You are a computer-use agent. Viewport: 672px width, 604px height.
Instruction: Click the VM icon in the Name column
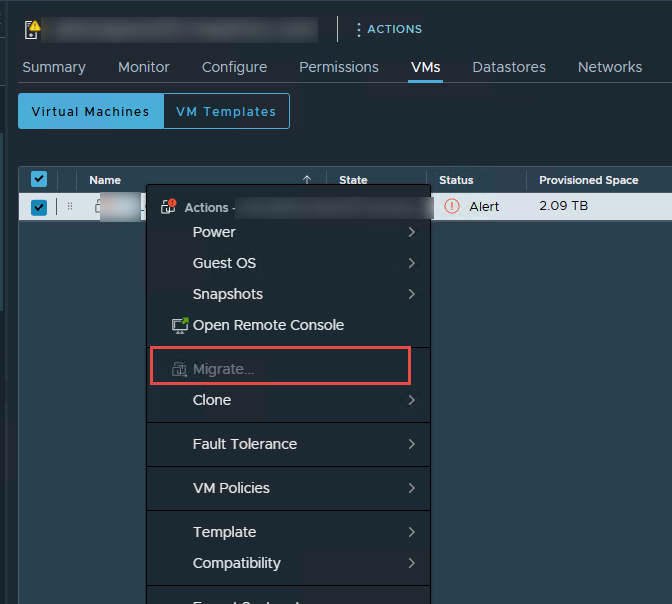[x=100, y=206]
